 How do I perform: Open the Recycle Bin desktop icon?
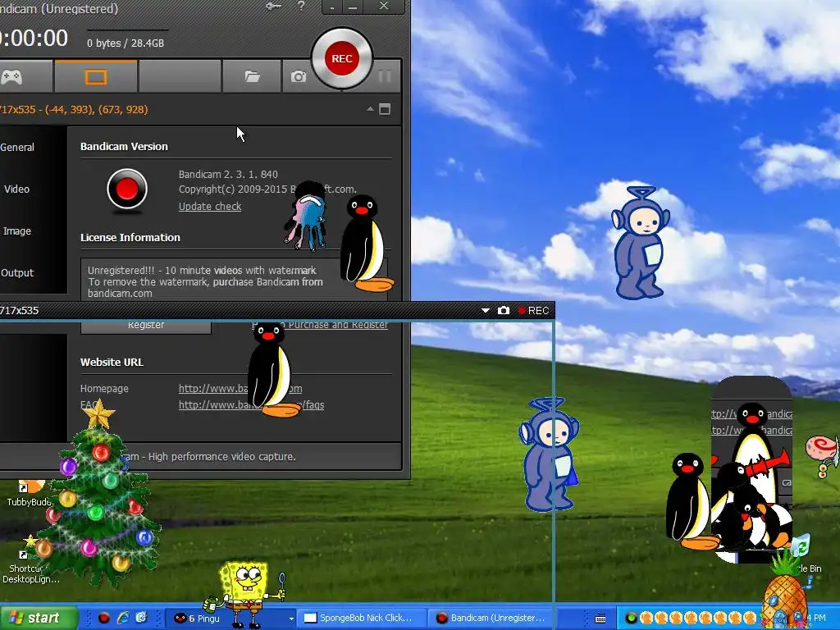(x=806, y=555)
